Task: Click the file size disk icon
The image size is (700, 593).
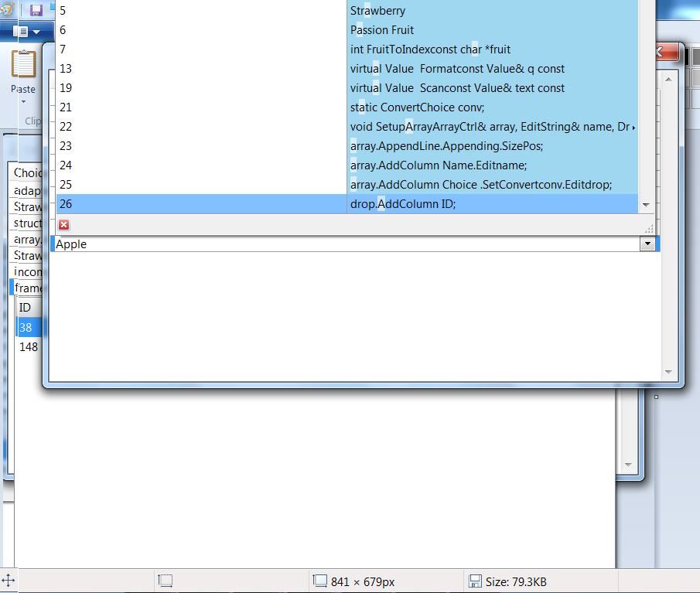Action: pos(476,581)
